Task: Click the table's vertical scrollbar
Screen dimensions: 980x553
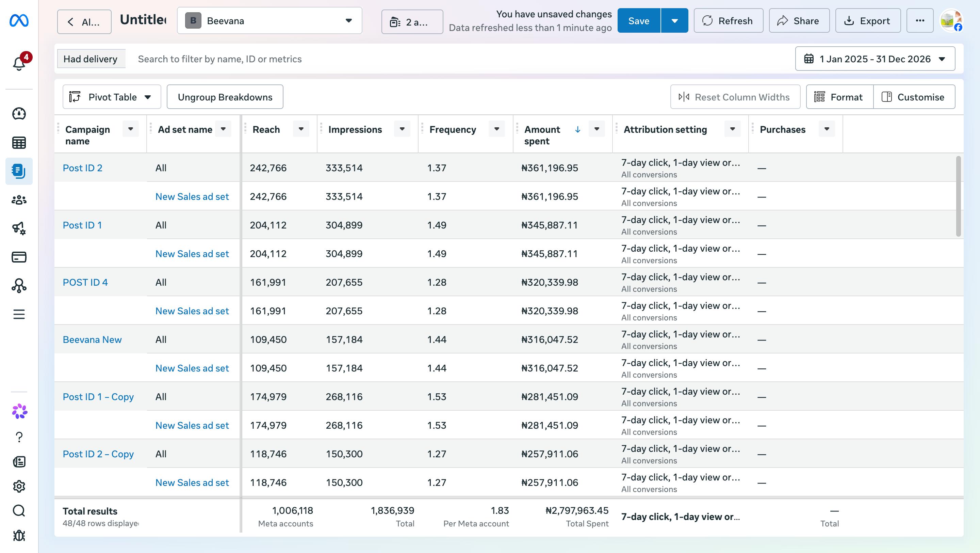Action: pos(958,196)
